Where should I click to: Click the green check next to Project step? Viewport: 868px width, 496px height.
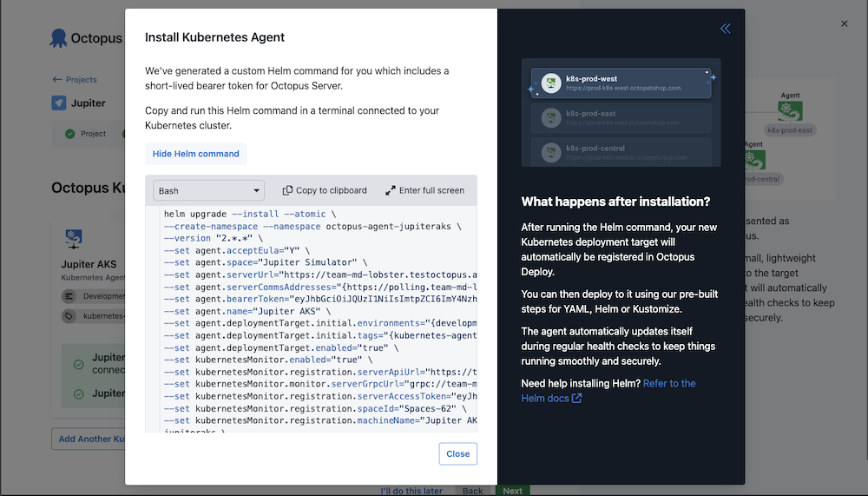(69, 134)
